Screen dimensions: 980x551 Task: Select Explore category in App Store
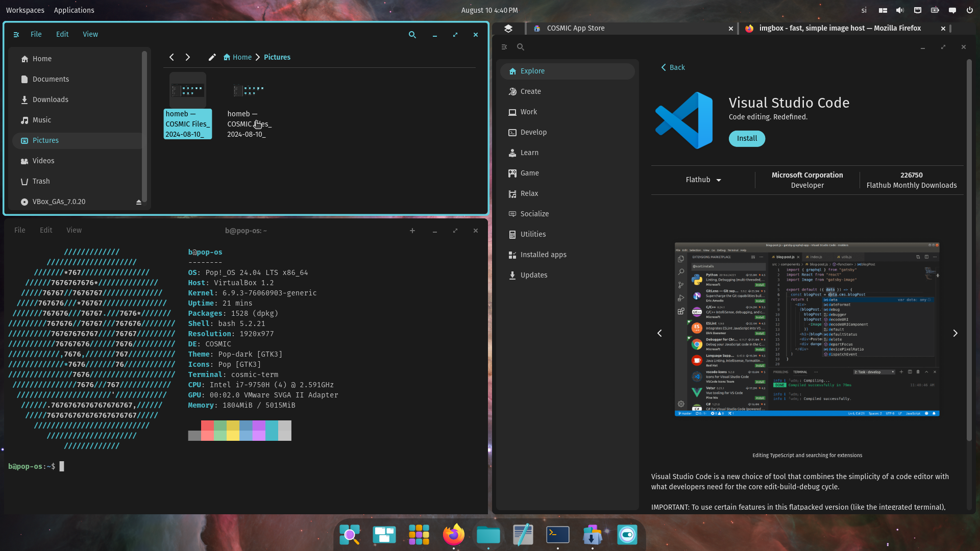(x=568, y=71)
